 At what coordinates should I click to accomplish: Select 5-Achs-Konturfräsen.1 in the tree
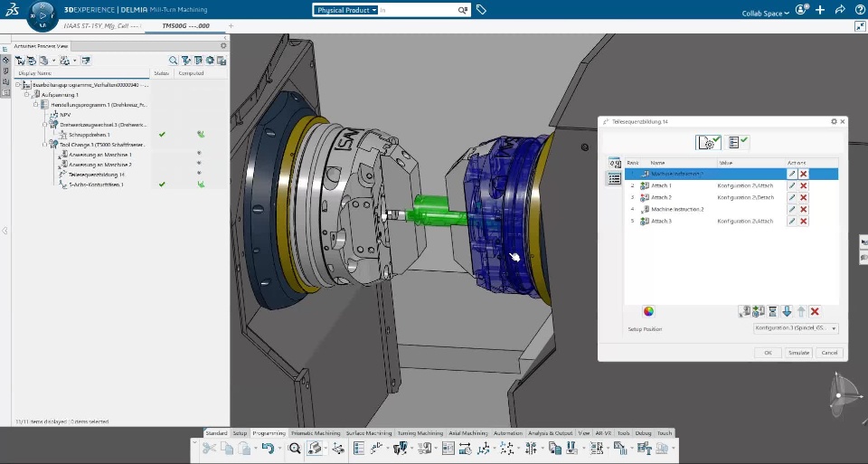[96, 185]
